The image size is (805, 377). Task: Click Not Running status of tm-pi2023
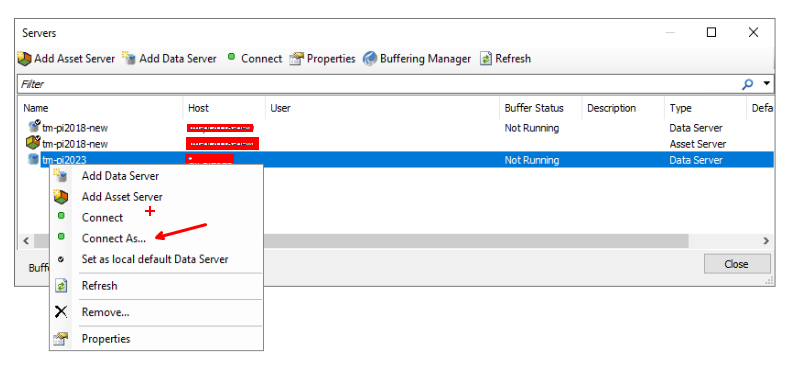pyautogui.click(x=531, y=160)
